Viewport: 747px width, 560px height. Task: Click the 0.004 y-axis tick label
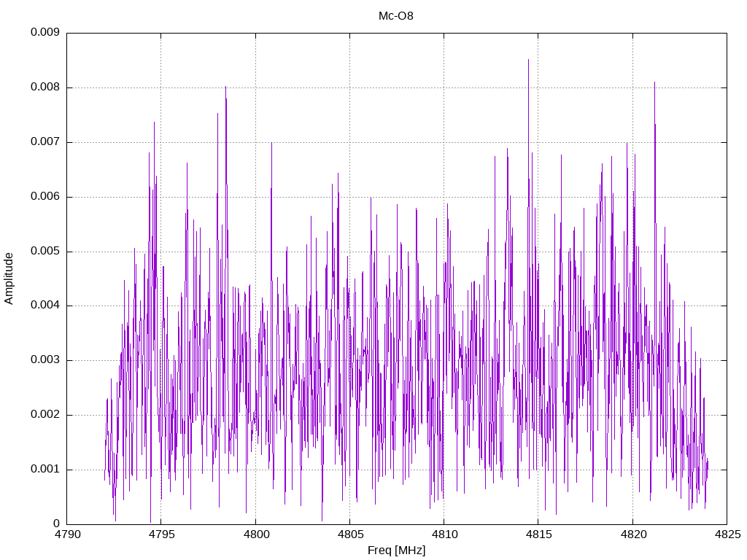pos(45,306)
